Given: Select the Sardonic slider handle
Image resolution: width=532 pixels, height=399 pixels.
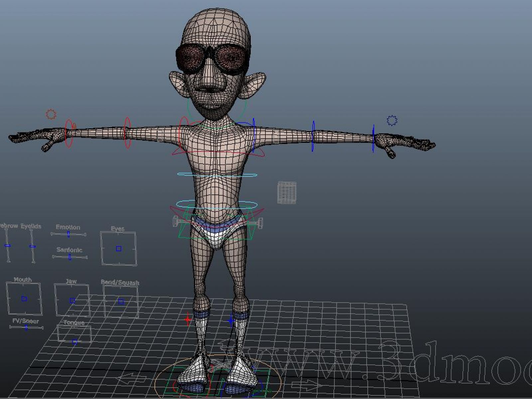Looking at the screenshot, I should coord(69,257).
